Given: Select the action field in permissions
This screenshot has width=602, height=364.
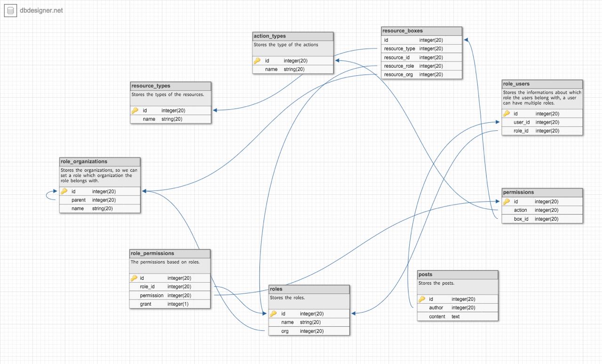Looking at the screenshot, I should [542, 210].
